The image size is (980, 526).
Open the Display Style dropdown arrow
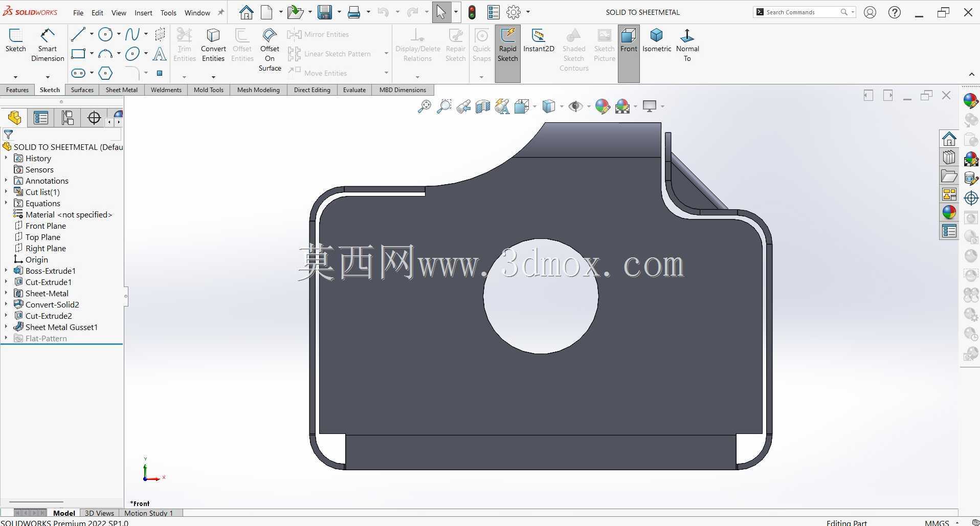coord(562,106)
